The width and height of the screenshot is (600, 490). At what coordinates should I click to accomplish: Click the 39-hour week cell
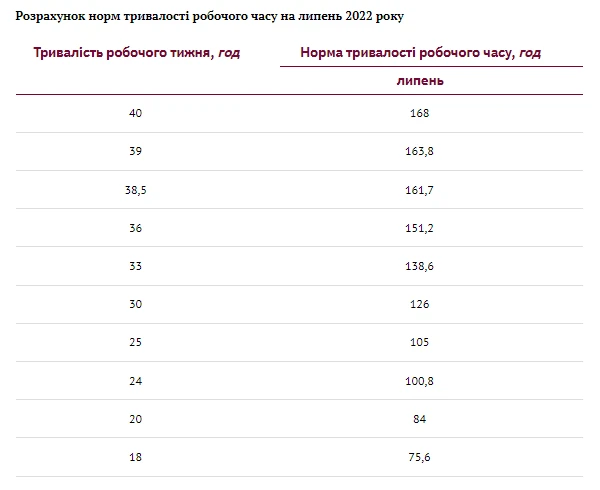tap(136, 151)
